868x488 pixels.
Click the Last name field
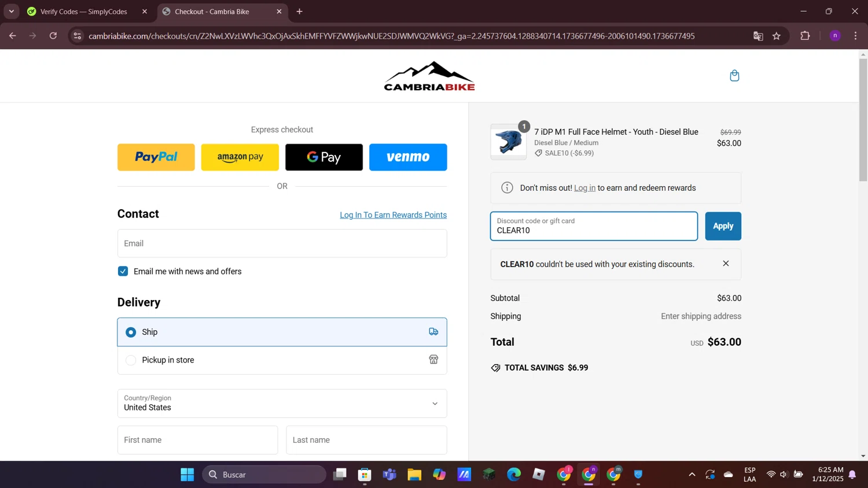pos(366,440)
